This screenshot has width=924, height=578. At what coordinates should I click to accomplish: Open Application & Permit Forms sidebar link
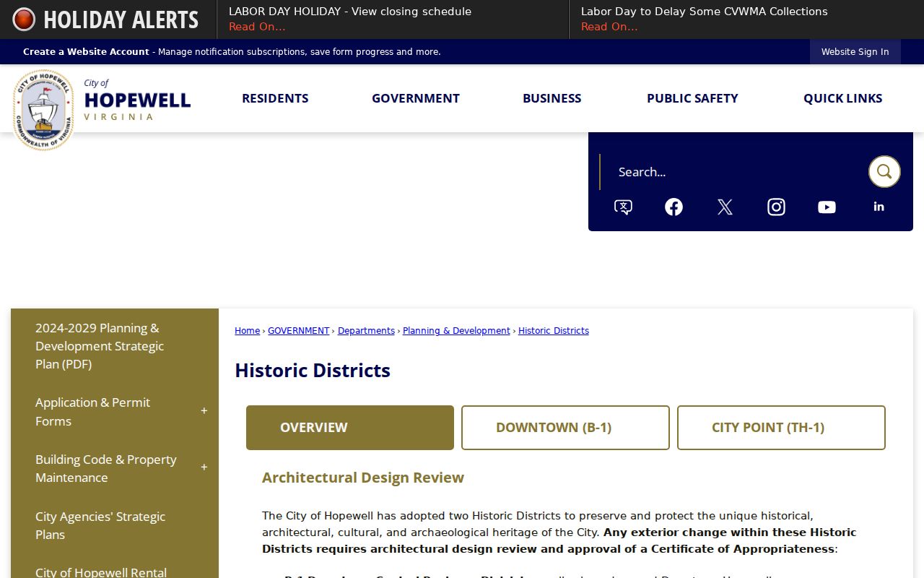(92, 412)
